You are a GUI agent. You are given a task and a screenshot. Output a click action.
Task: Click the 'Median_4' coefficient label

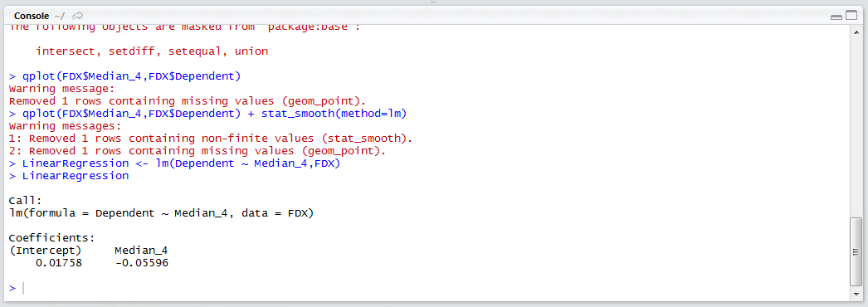pyautogui.click(x=141, y=251)
